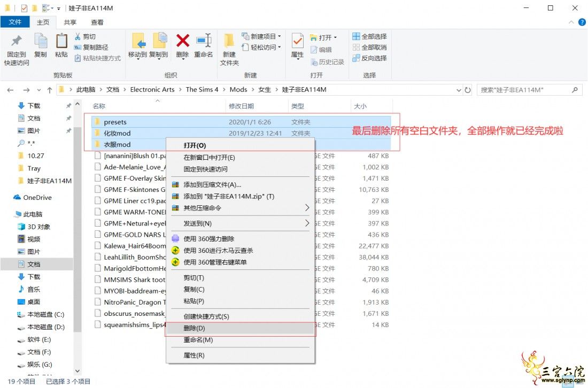Switch to the View ribbon tab
Screen dimensions: 588x388
[97, 22]
